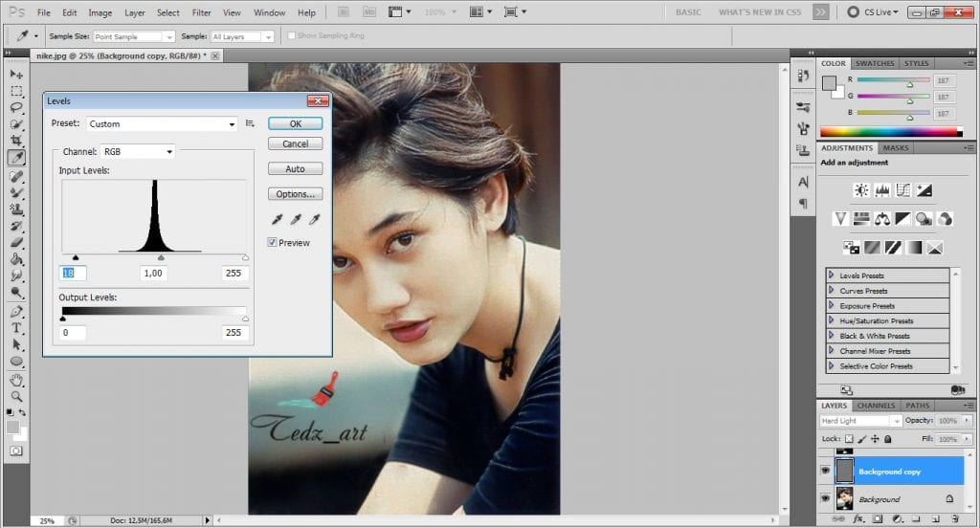
Task: Switch to the Channels tab
Action: pyautogui.click(x=876, y=406)
